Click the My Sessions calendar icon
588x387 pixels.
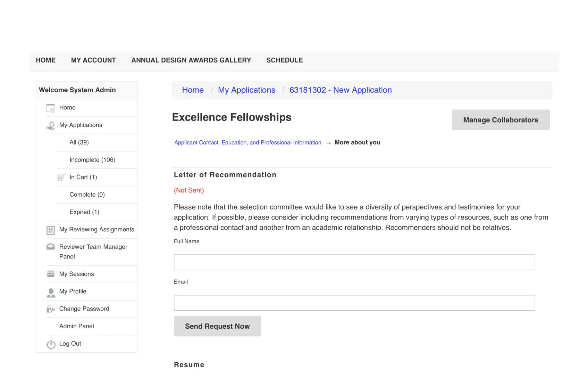tap(51, 274)
